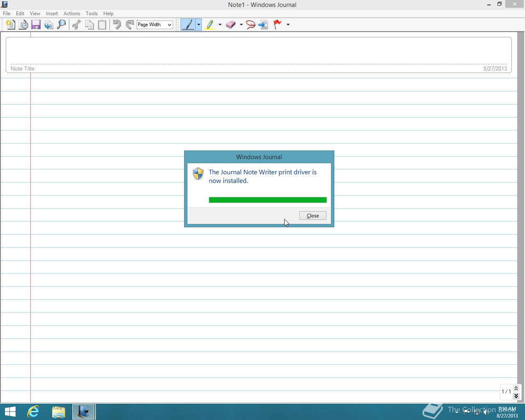Click the volume speaker tray icon
The width and height of the screenshot is (525, 420).
tap(486, 412)
